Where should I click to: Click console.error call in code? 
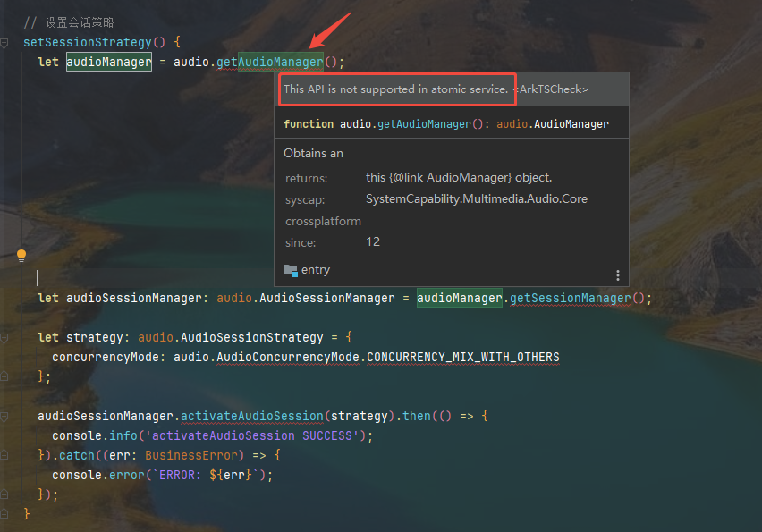point(98,475)
